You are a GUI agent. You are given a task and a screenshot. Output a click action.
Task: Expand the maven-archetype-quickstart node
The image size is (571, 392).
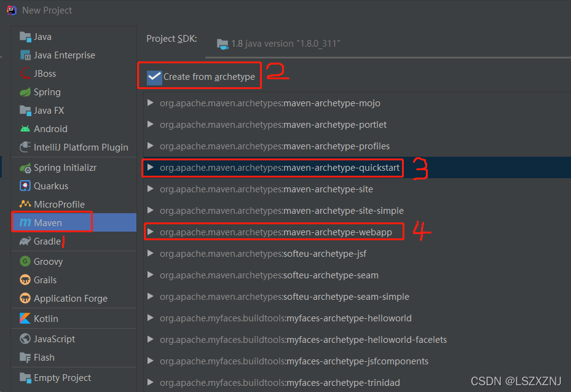click(x=151, y=167)
